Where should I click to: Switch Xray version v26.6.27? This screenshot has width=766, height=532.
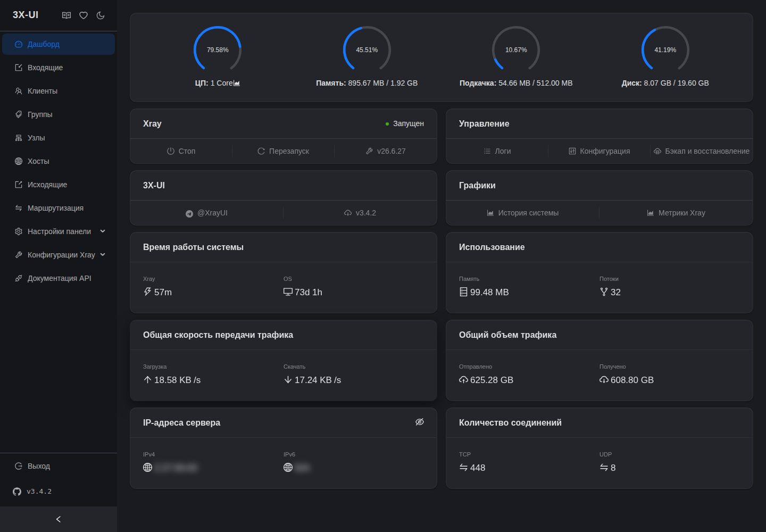(x=386, y=151)
